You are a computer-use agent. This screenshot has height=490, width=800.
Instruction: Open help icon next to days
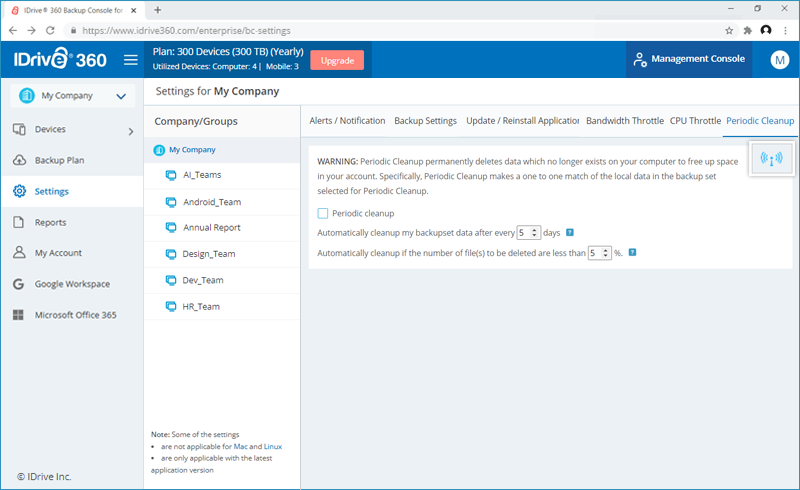(x=570, y=232)
